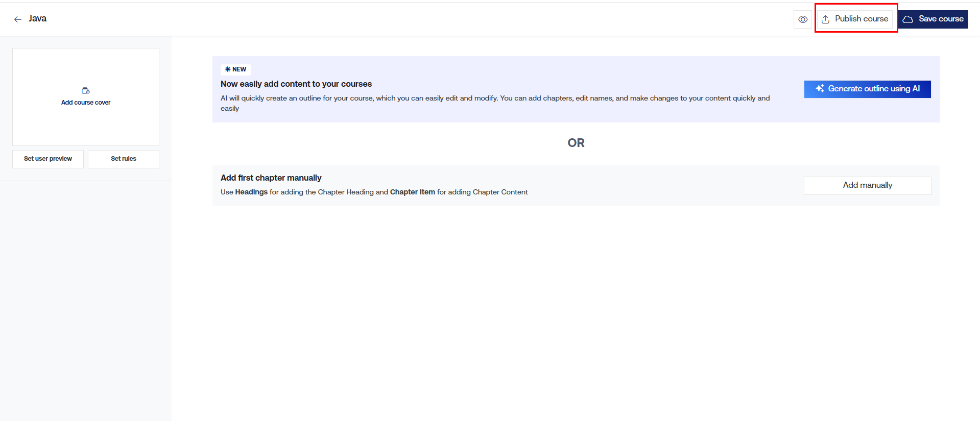This screenshot has width=980, height=421.
Task: Select the Add course cover label
Action: tap(86, 103)
